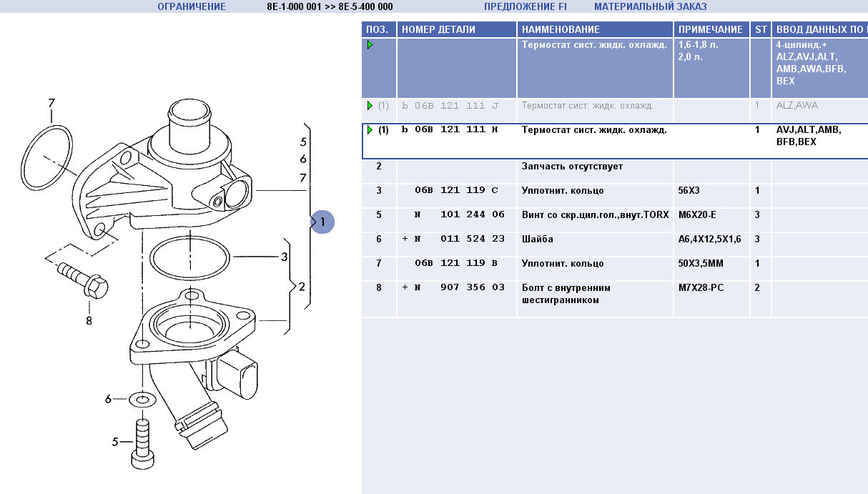Click the МАТЕРИАЛЬНЫЙ ЗАКАЗ link
Viewport: 868px width, 494px height.
point(650,6)
